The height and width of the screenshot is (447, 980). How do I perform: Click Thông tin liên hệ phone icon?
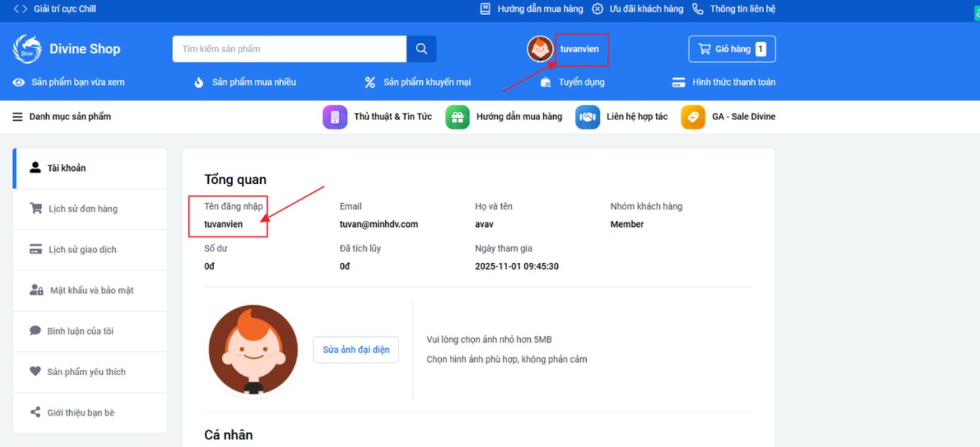click(697, 9)
